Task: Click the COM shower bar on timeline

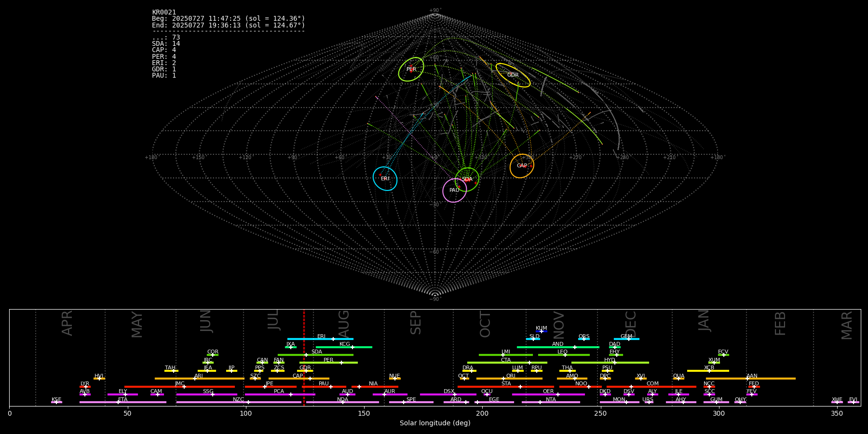Action: [652, 387]
